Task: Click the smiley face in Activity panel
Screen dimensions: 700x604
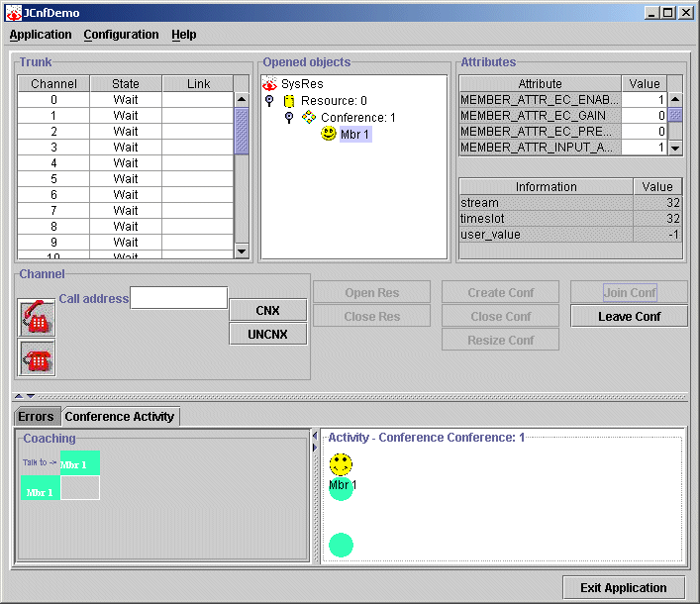Action: (x=341, y=464)
